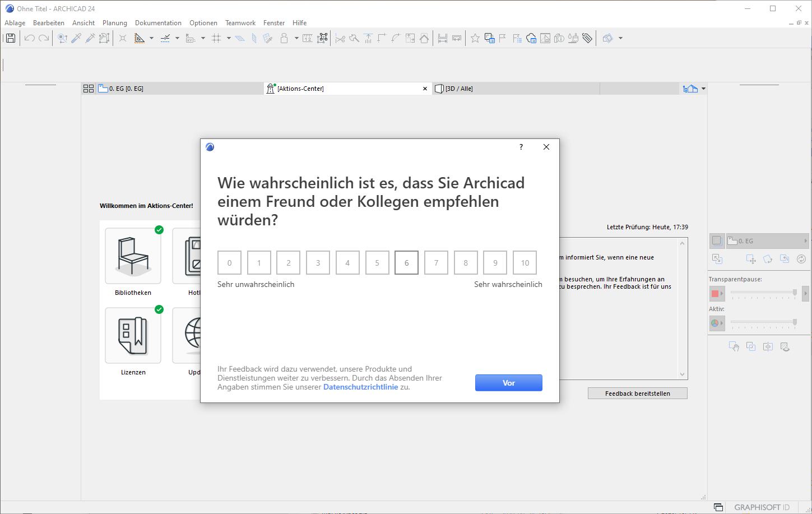Toggle the Trace reference on/off button

pyautogui.click(x=717, y=240)
